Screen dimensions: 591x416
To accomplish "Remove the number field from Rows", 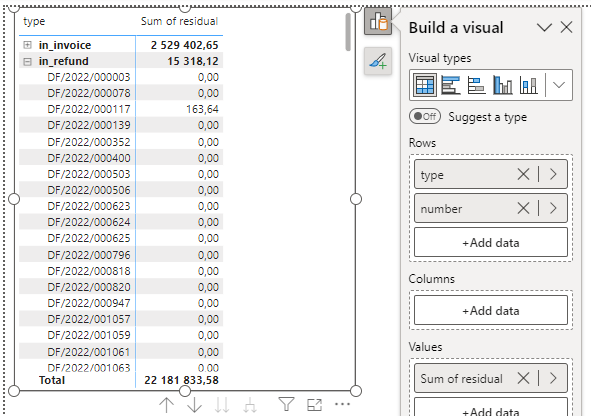I will [523, 208].
